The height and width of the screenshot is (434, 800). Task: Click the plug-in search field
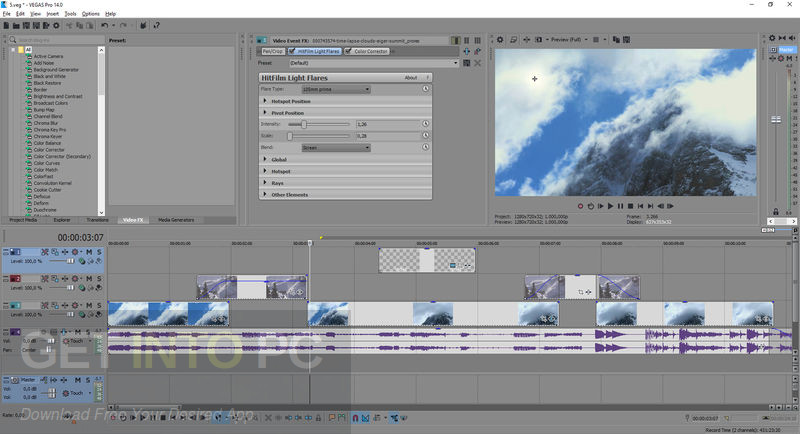click(56, 40)
